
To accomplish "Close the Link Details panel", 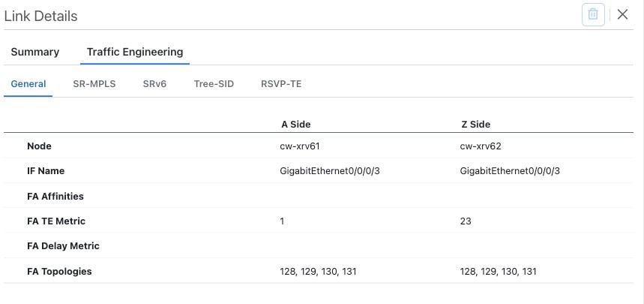I will tap(622, 15).
